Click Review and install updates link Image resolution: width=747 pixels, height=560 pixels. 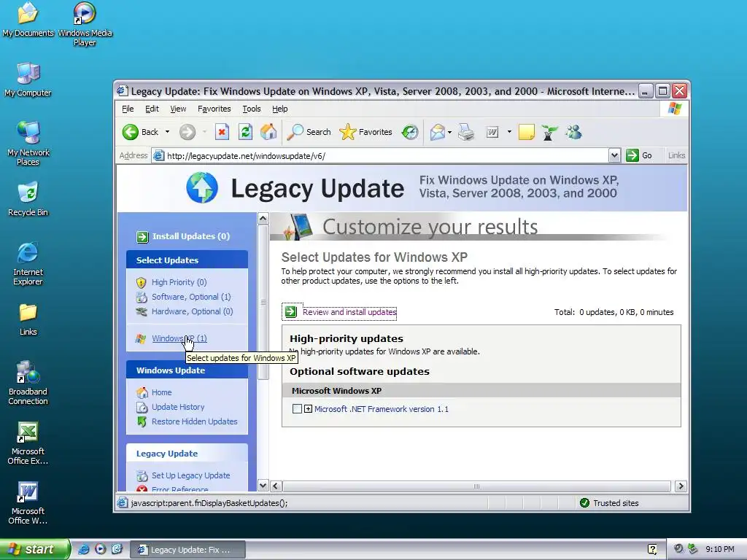point(349,312)
